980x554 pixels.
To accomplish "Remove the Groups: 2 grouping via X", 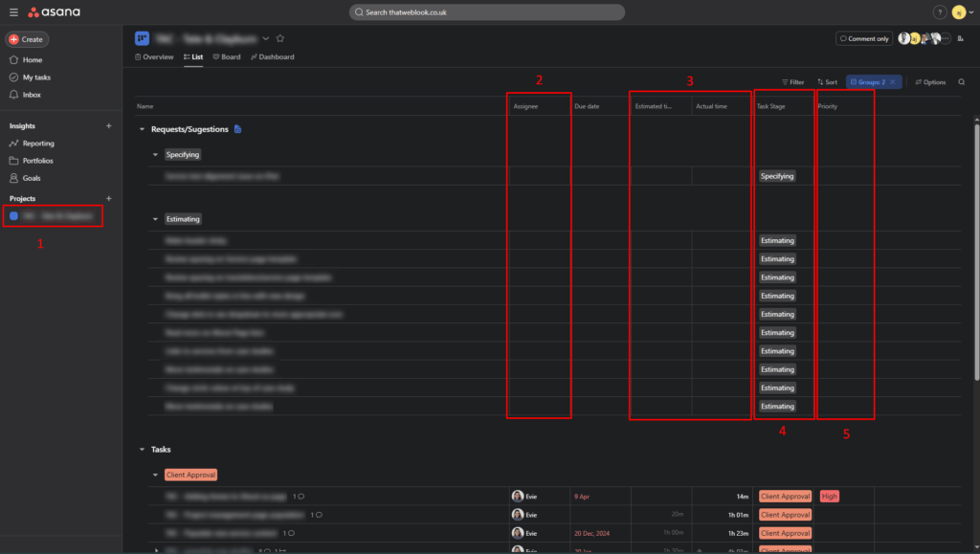I will coord(892,82).
